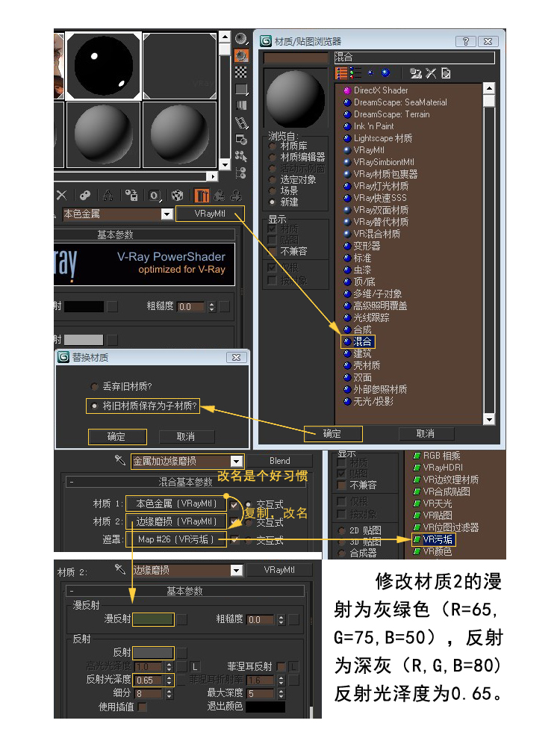Click the Make Unique icon
Image resolution: width=560 pixels, height=747 pixels.
pos(108,195)
